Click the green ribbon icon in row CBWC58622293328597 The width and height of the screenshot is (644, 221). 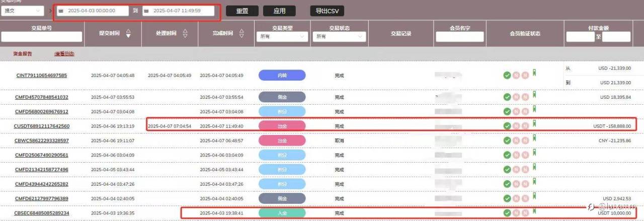click(534, 138)
